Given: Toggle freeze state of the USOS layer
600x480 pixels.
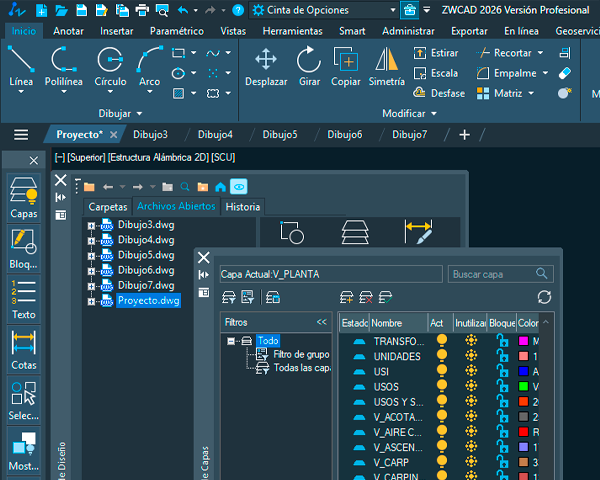Looking at the screenshot, I should (471, 386).
